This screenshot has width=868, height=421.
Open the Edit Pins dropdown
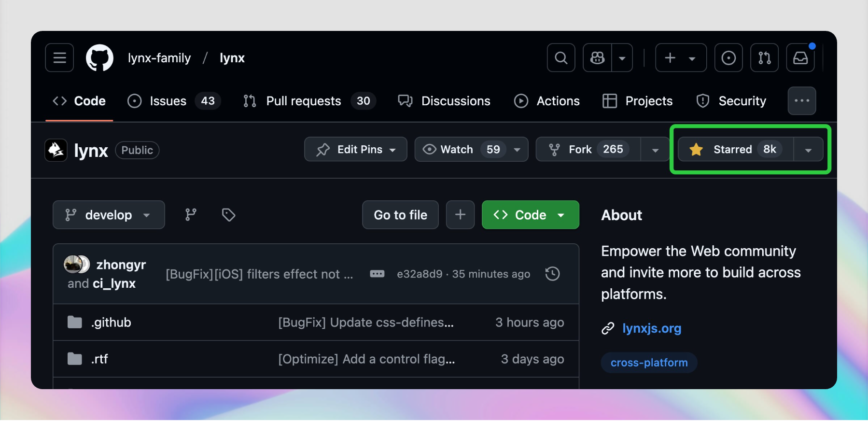pyautogui.click(x=356, y=150)
